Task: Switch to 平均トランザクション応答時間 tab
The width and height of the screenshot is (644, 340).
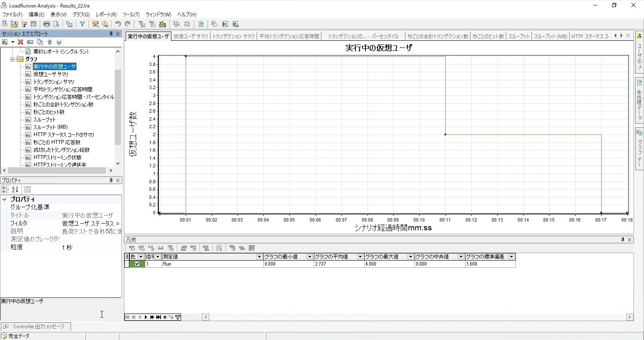Action: tap(289, 37)
